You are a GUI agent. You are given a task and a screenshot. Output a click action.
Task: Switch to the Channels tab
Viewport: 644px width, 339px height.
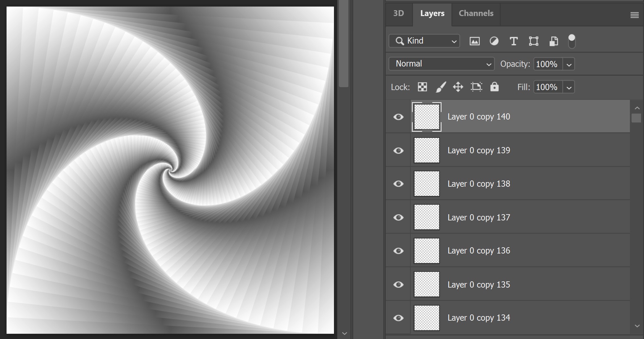(476, 13)
